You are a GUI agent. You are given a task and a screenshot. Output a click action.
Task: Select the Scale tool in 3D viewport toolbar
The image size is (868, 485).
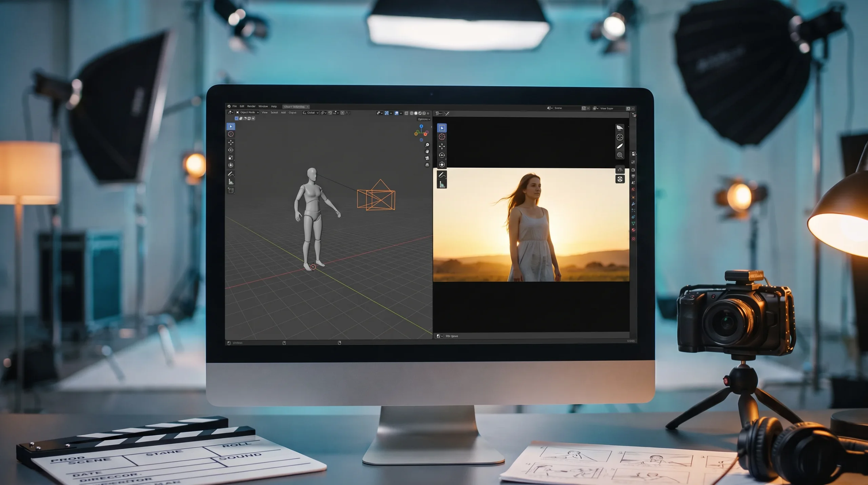pos(231,157)
